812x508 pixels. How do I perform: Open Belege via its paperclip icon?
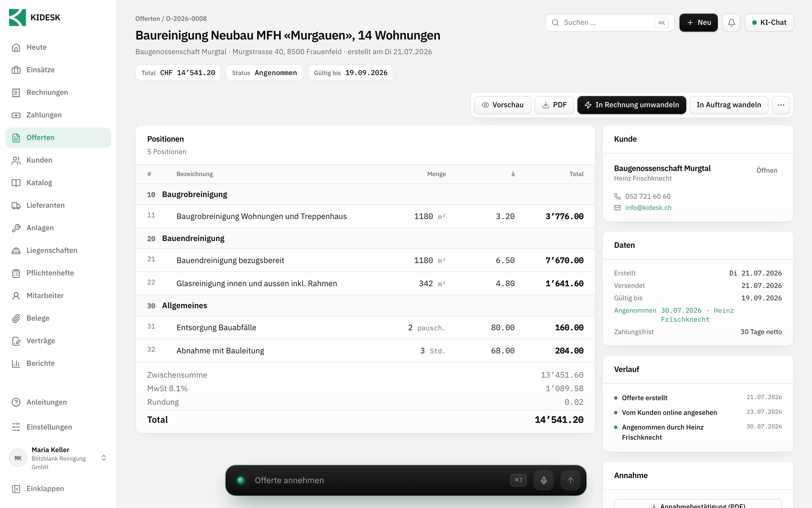[x=16, y=318]
